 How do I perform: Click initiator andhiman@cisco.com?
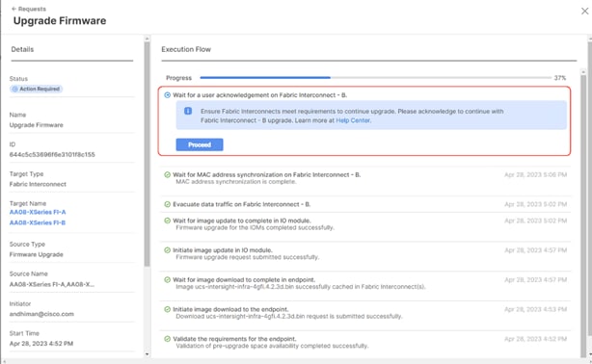tap(41, 314)
